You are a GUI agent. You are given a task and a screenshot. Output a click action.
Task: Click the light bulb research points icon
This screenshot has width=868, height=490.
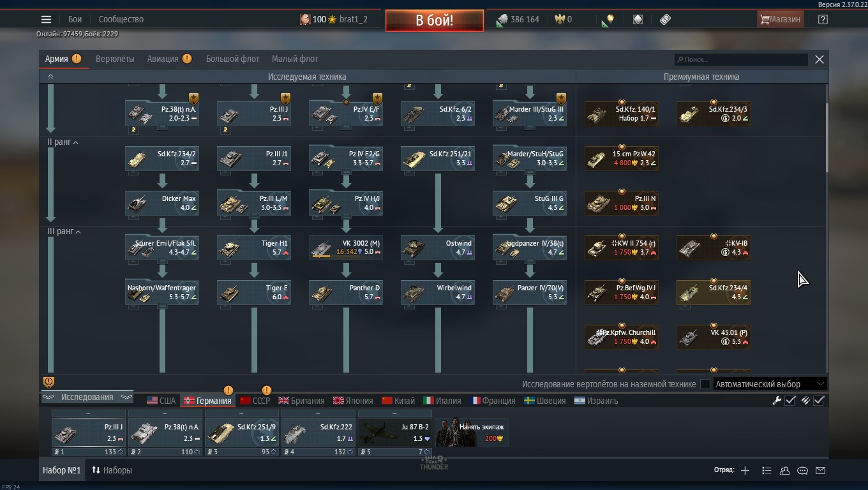(x=608, y=20)
